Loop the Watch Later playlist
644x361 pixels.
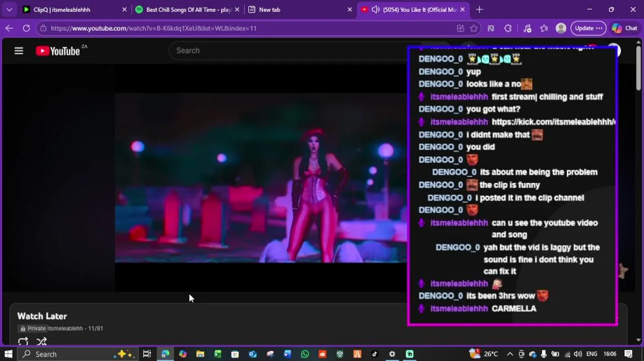coord(23,342)
